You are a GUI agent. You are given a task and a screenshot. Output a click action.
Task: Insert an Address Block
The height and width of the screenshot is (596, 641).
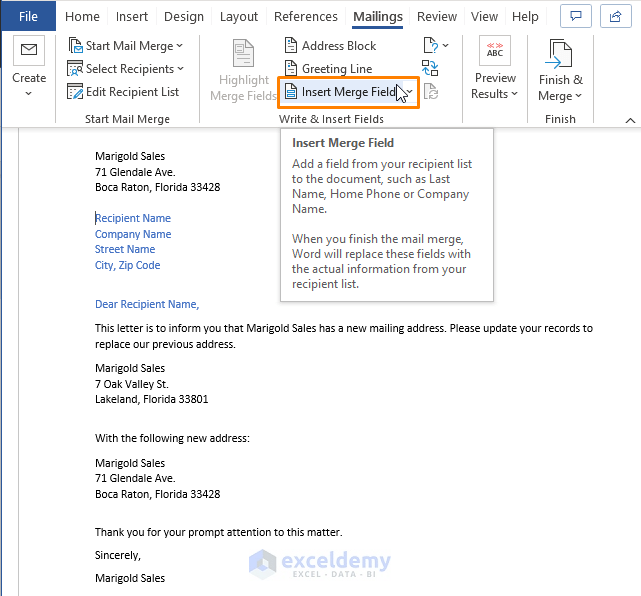330,46
